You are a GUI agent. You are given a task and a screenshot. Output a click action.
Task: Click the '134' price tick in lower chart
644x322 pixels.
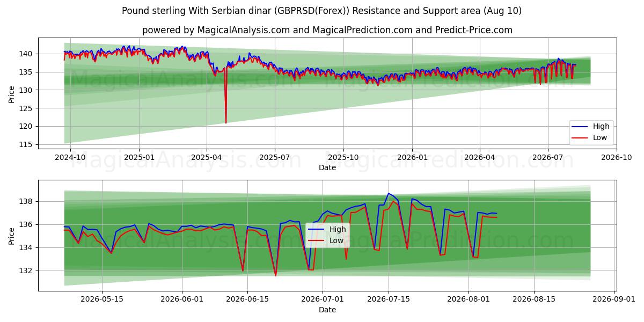(x=27, y=247)
